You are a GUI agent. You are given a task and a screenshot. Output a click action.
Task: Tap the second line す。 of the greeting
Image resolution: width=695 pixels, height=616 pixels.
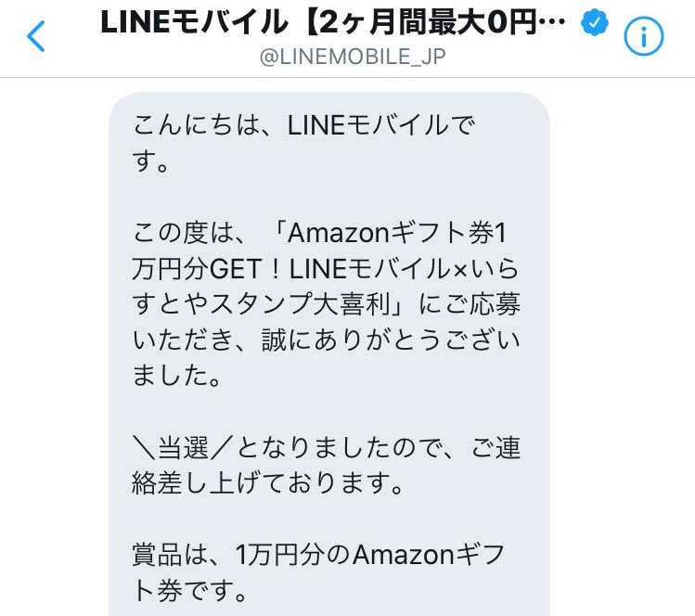[x=150, y=160]
